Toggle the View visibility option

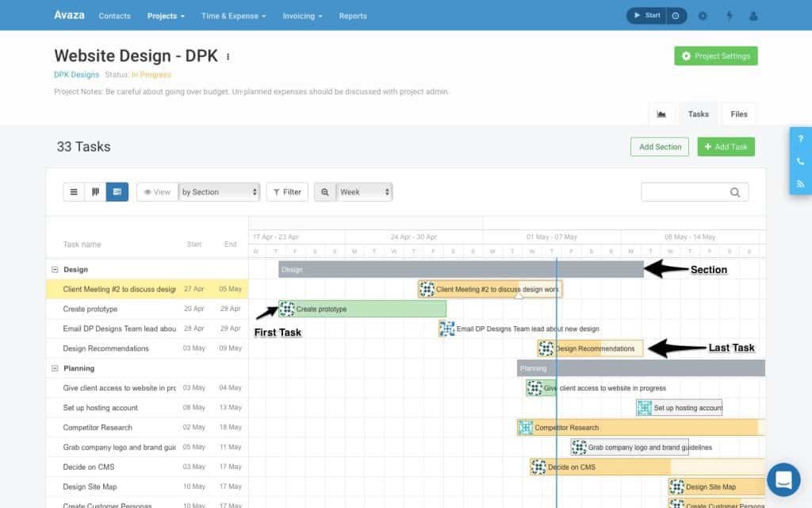tap(158, 191)
